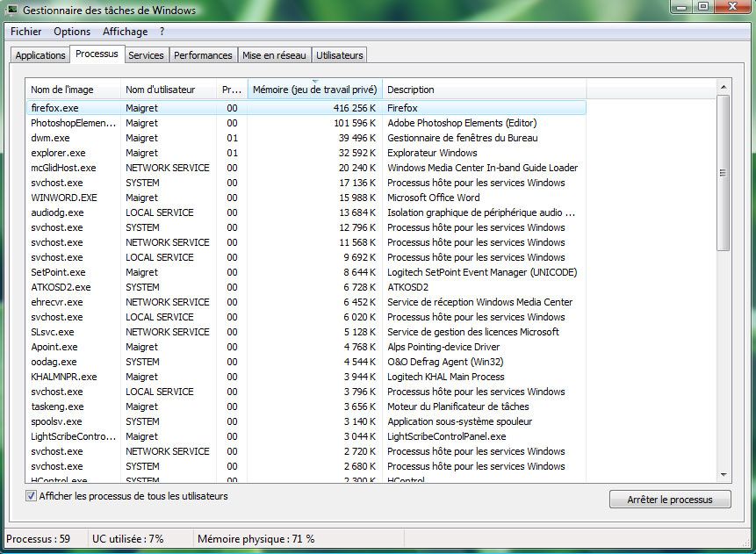Maximize the Task Manager window

[x=703, y=7]
